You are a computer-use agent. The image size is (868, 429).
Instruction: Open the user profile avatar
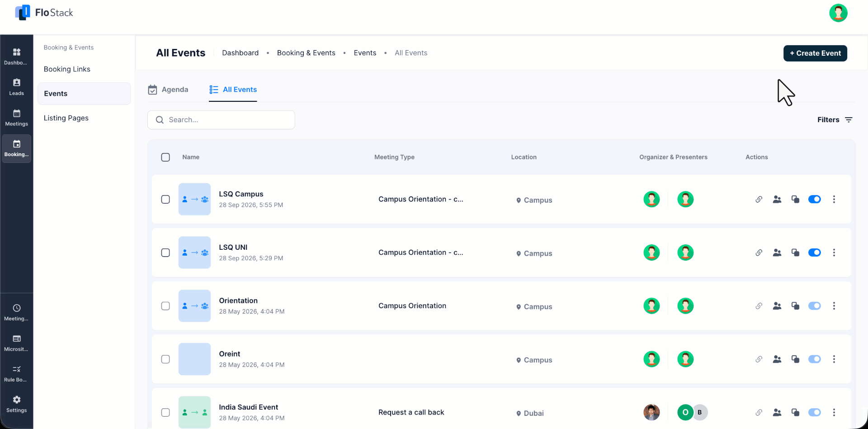click(x=838, y=13)
